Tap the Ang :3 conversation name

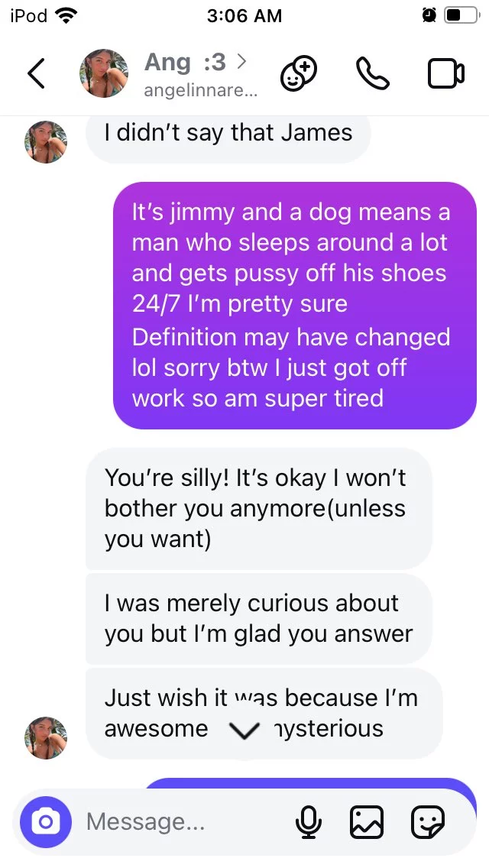[186, 62]
